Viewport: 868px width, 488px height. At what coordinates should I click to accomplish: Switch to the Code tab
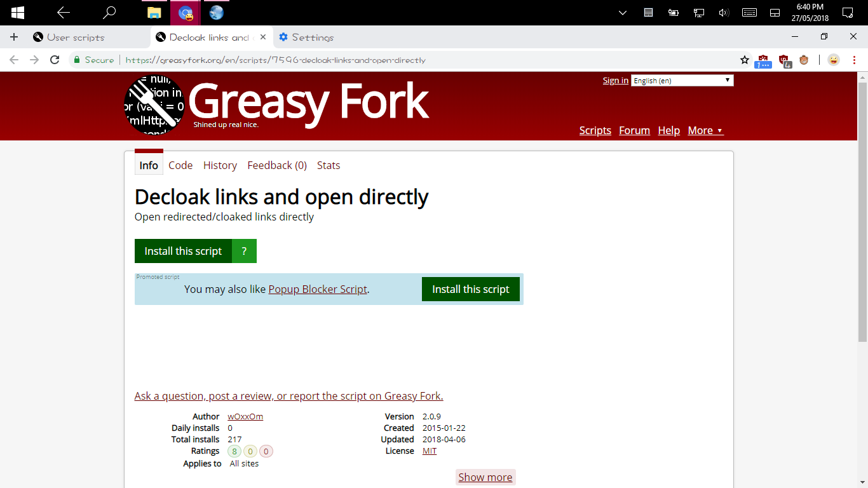[180, 165]
